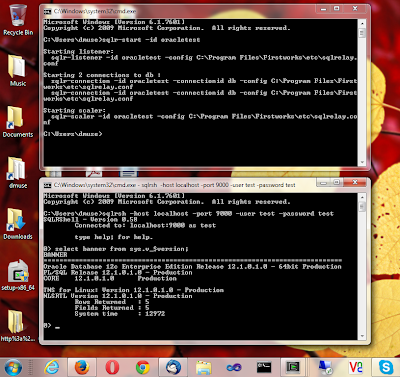Open system menu icon of top cmd window

[x=47, y=12]
